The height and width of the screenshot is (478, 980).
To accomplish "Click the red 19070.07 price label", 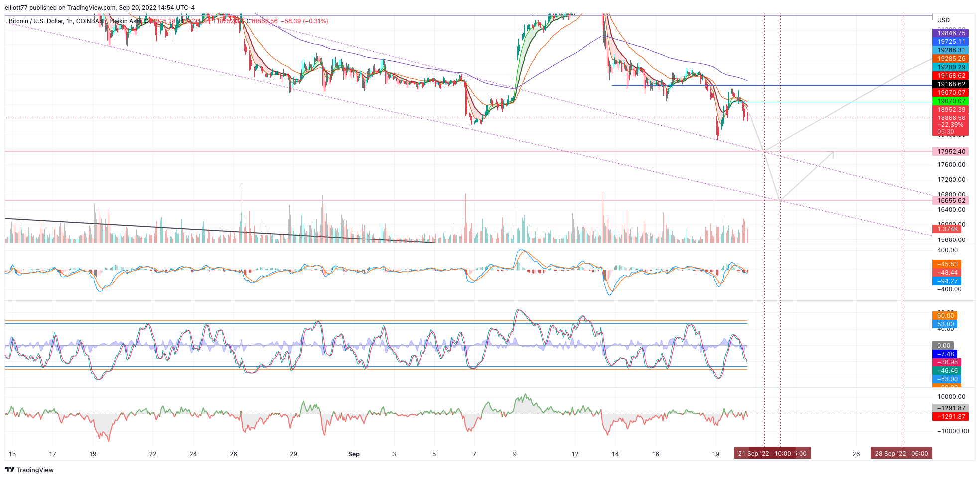I will click(x=950, y=93).
